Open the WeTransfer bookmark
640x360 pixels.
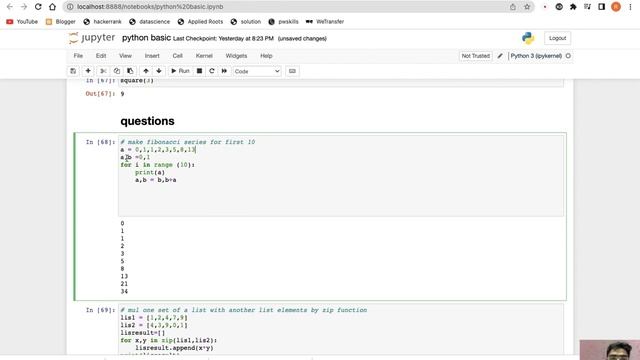[x=325, y=22]
